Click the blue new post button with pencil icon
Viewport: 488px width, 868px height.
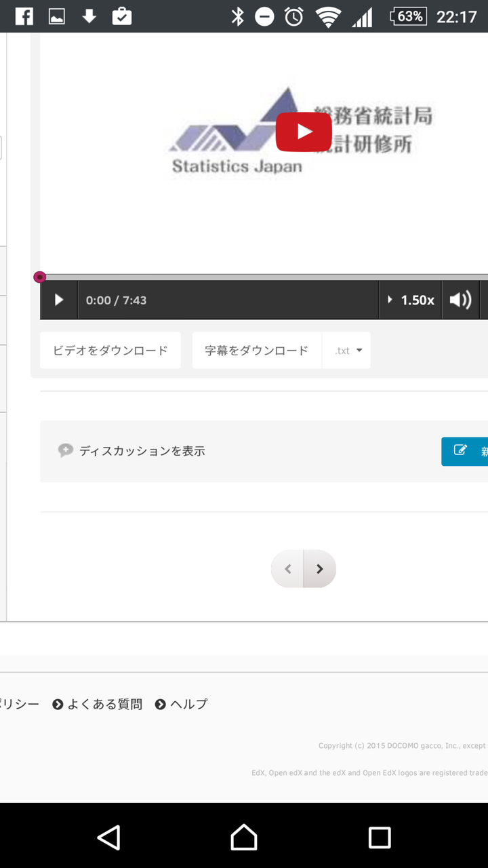point(465,451)
